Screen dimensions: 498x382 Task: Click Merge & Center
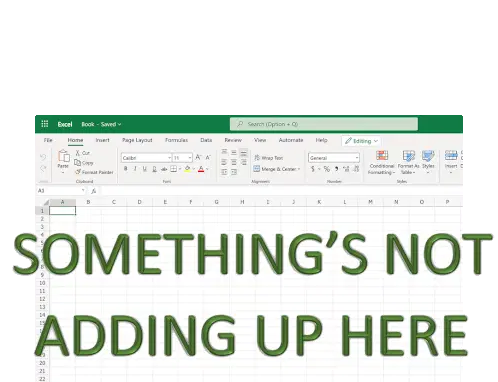pyautogui.click(x=277, y=169)
